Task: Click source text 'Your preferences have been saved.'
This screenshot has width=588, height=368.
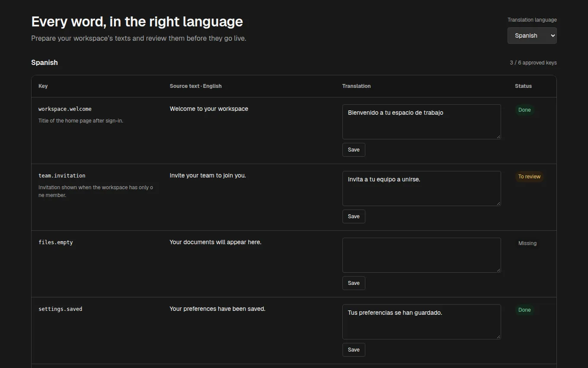Action: click(217, 309)
